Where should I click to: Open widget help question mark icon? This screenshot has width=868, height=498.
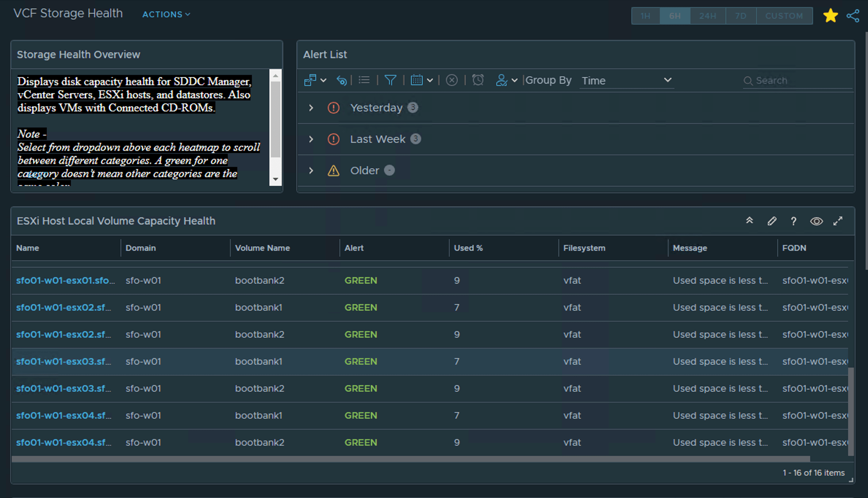(794, 221)
